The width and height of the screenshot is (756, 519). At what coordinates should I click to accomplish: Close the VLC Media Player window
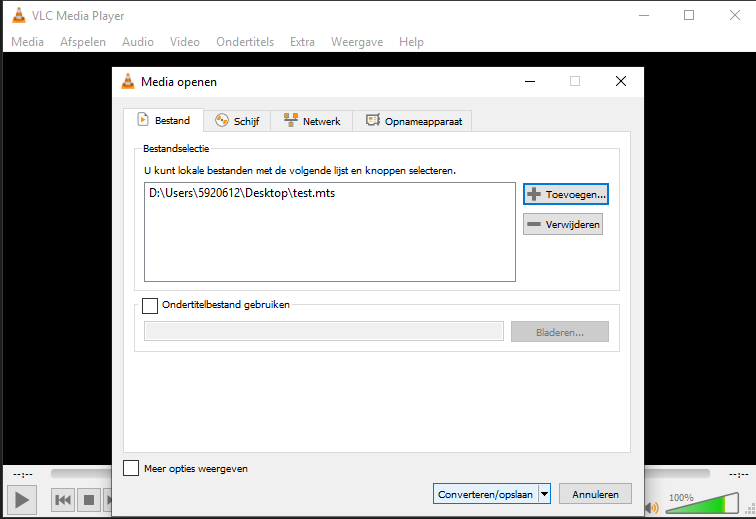pos(735,15)
